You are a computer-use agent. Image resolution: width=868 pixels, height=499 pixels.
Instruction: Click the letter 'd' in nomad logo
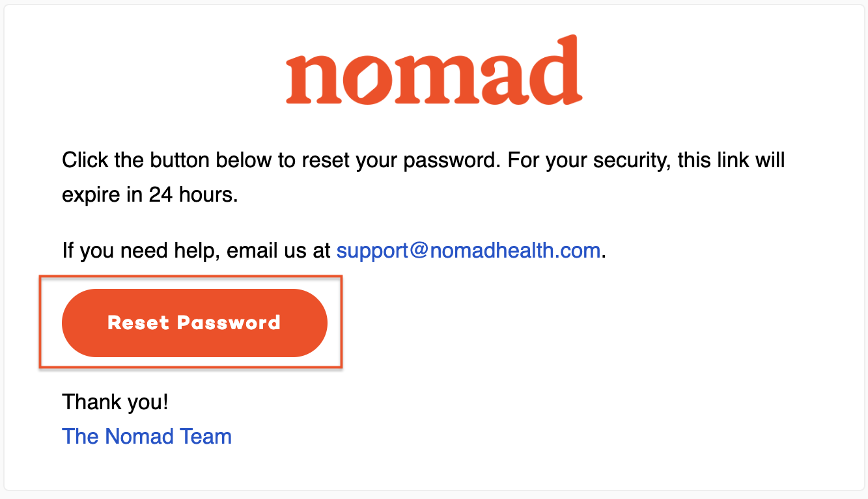(555, 70)
